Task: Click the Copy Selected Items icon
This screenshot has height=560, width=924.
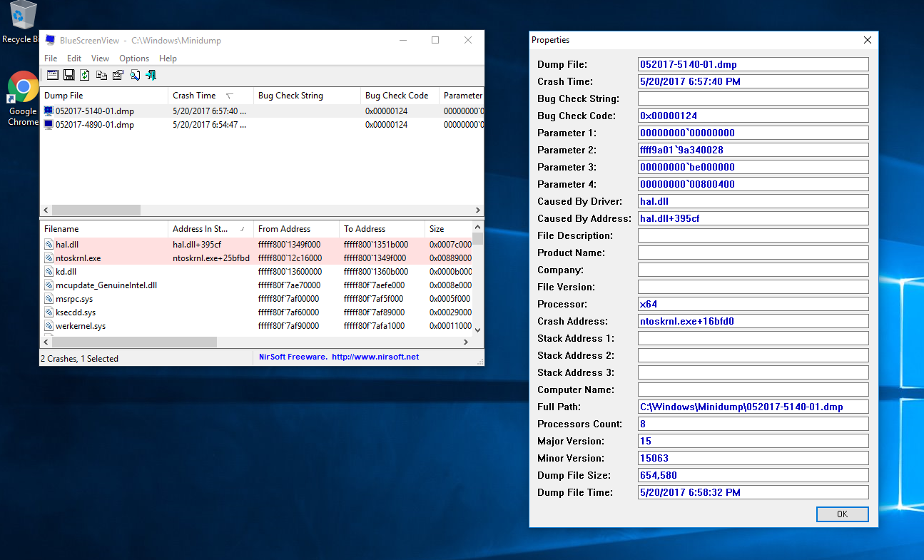Action: [101, 75]
